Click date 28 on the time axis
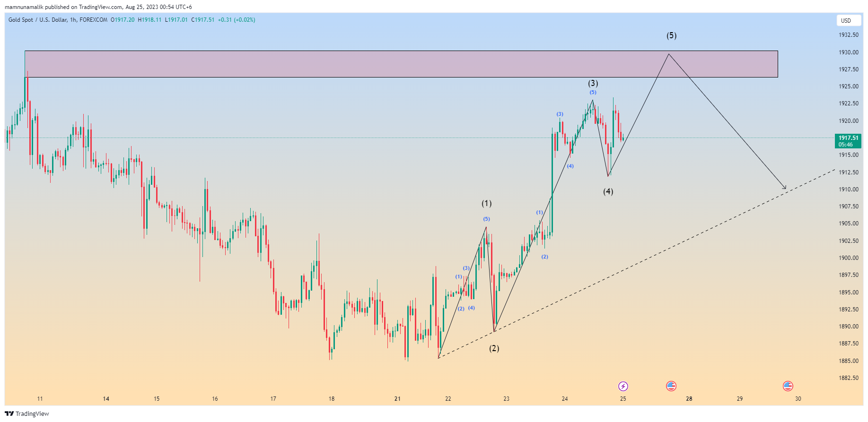This screenshot has height=422, width=868. tap(689, 399)
